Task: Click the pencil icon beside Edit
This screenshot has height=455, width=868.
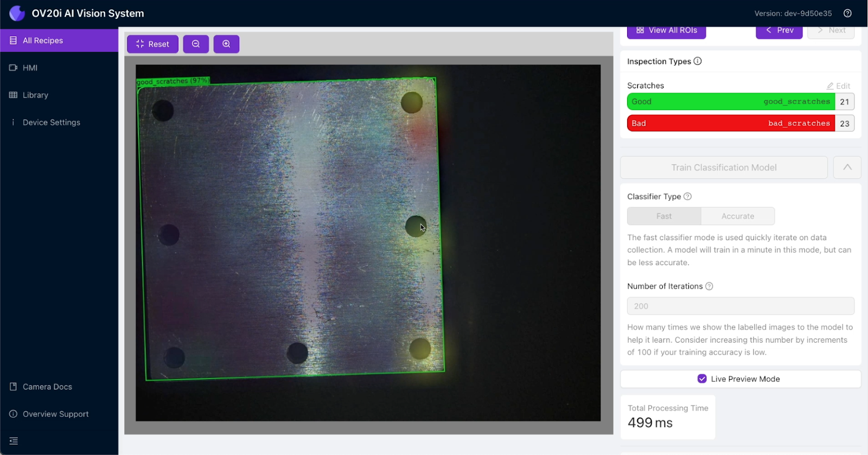Action: point(830,86)
